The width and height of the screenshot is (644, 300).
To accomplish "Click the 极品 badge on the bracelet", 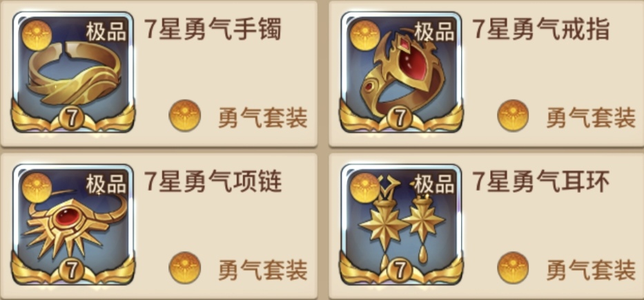I will pyautogui.click(x=106, y=32).
